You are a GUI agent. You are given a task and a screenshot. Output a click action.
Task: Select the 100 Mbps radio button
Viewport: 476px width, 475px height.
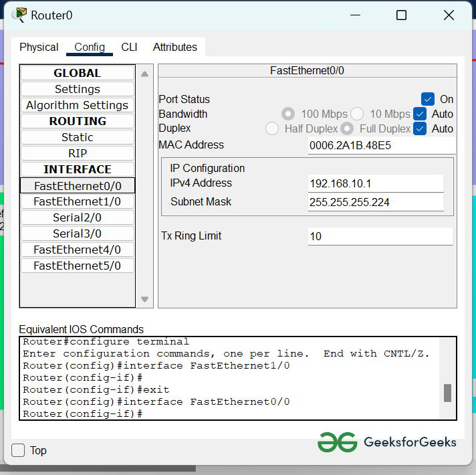click(x=288, y=114)
